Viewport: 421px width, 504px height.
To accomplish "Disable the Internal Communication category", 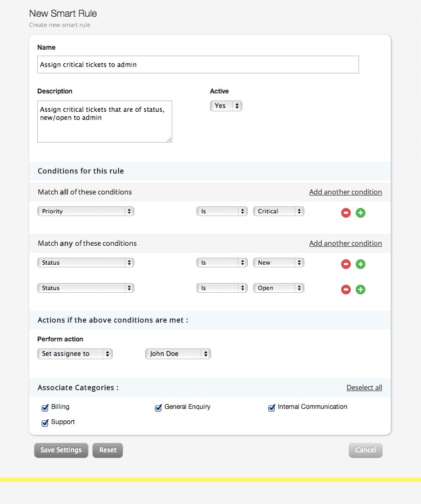I will tap(272, 408).
